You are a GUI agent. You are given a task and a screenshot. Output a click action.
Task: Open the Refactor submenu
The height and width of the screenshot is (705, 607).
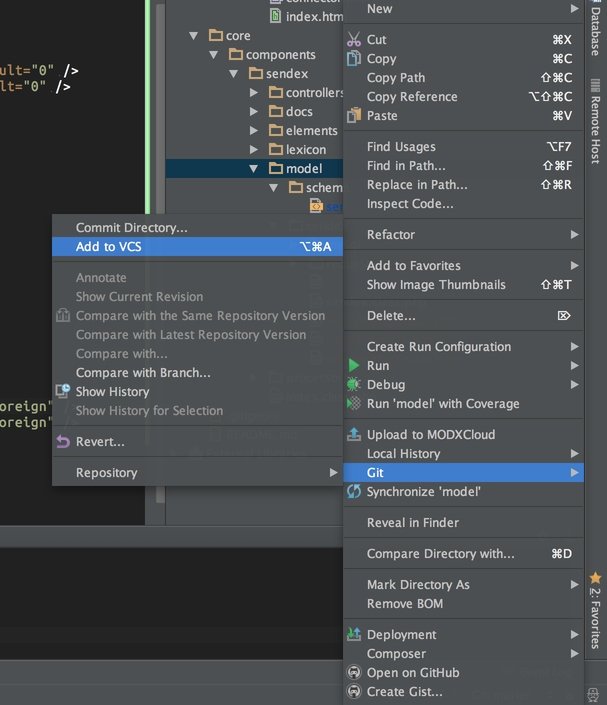(x=464, y=235)
